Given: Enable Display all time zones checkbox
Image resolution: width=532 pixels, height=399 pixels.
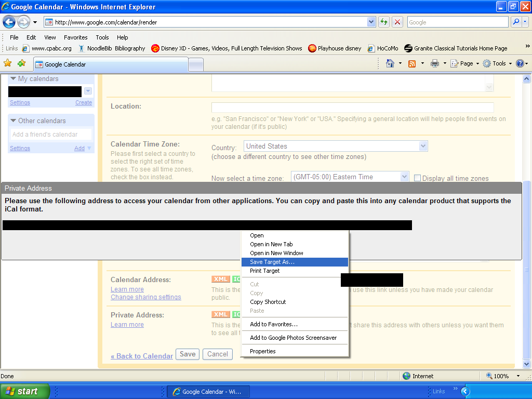Looking at the screenshot, I should tap(417, 178).
